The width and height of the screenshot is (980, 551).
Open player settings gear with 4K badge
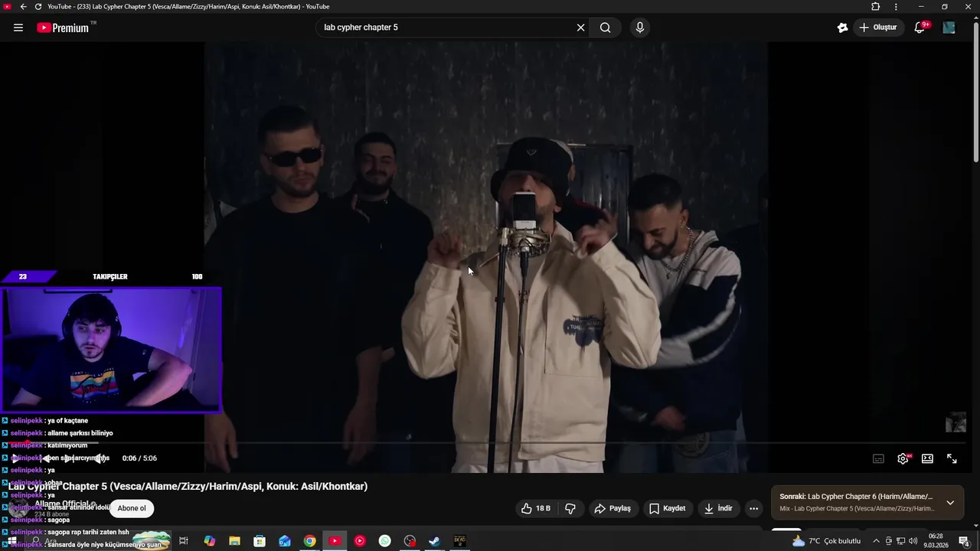point(903,458)
